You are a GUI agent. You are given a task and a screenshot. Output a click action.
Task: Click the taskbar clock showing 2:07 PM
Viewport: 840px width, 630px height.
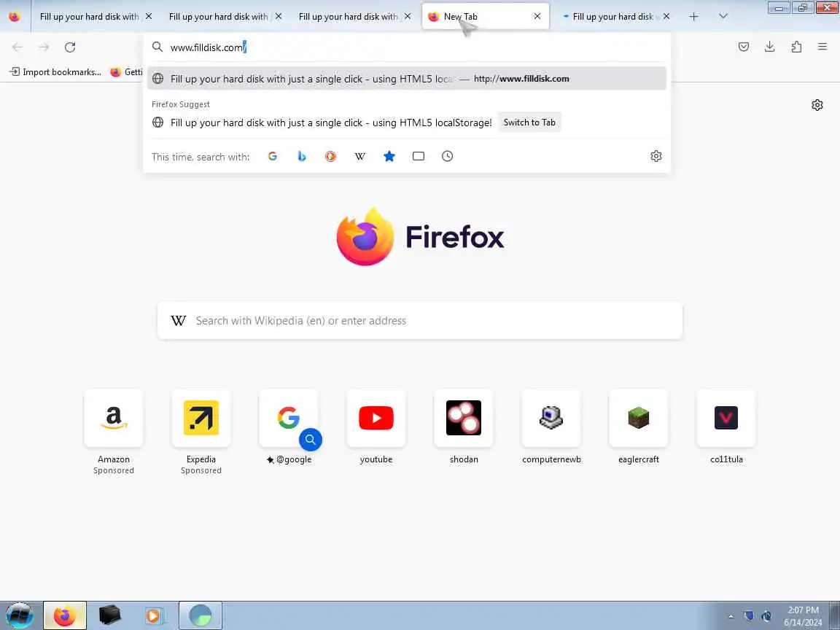tap(803, 616)
